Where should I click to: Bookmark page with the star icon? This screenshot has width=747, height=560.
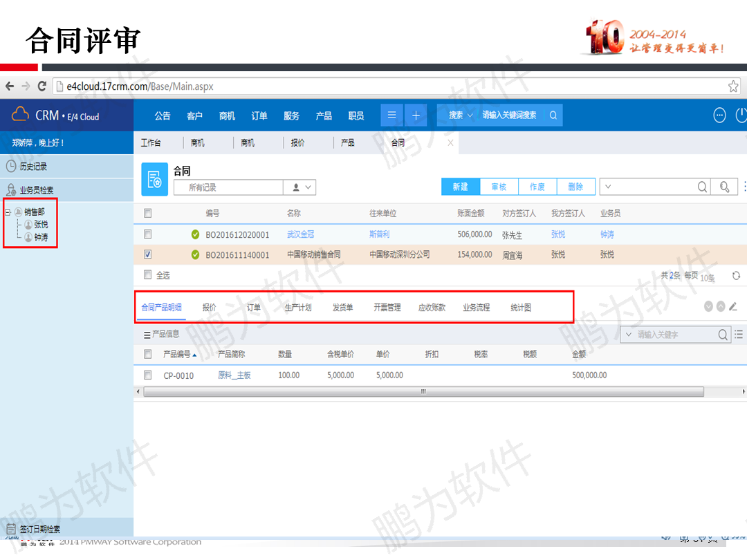(x=733, y=86)
